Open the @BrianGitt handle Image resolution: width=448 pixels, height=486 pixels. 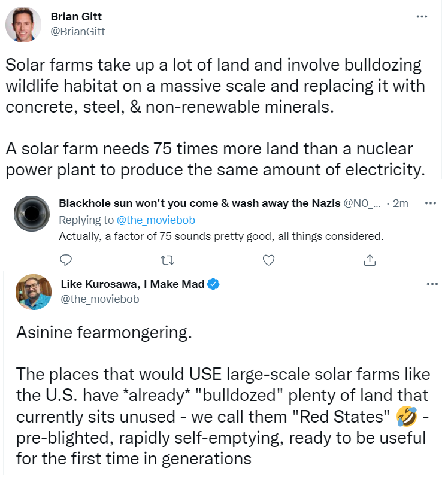pos(78,32)
